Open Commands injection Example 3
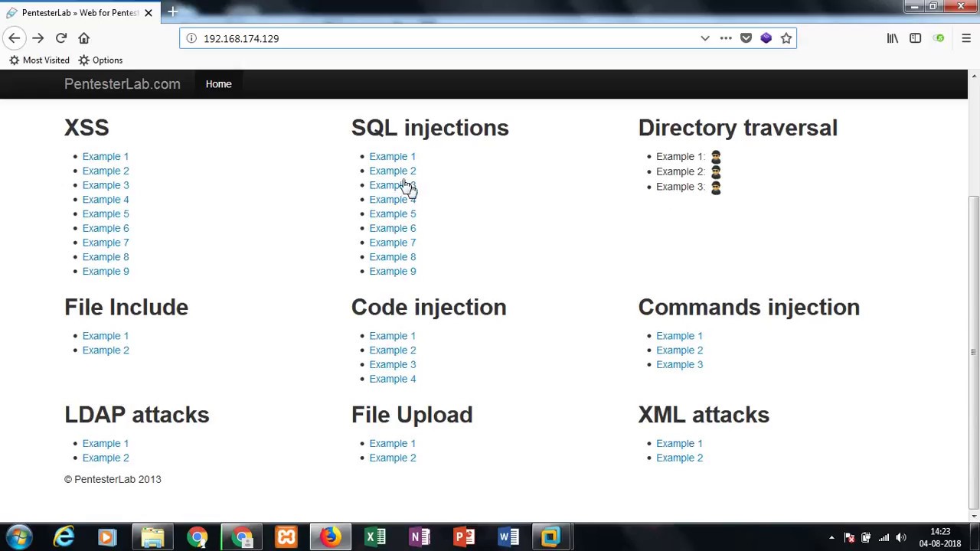Image resolution: width=980 pixels, height=551 pixels. pyautogui.click(x=679, y=364)
